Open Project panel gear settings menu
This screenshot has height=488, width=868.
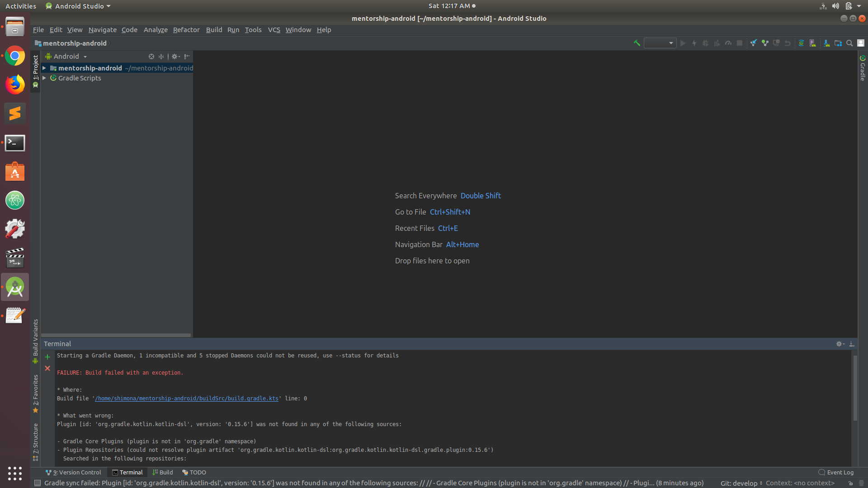tap(175, 56)
